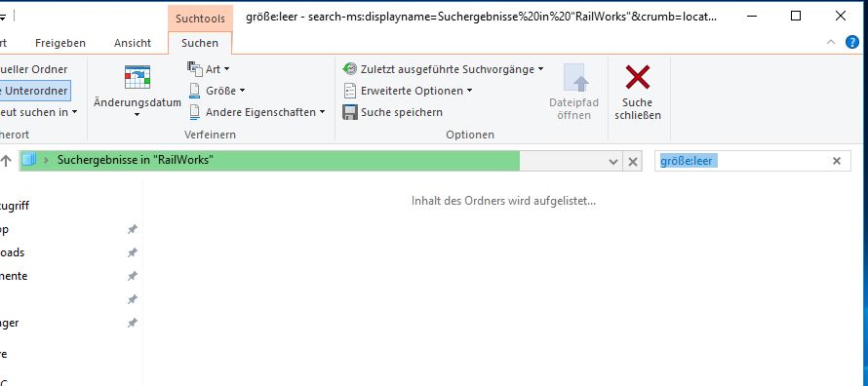Collapse the ribbon with the chevron
This screenshot has height=386, width=868.
831,42
